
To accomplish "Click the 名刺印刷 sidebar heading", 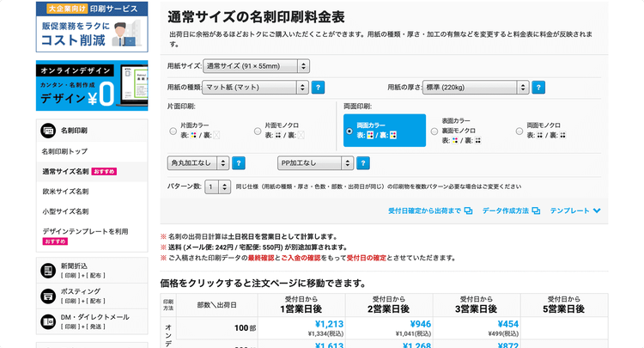I will (74, 131).
